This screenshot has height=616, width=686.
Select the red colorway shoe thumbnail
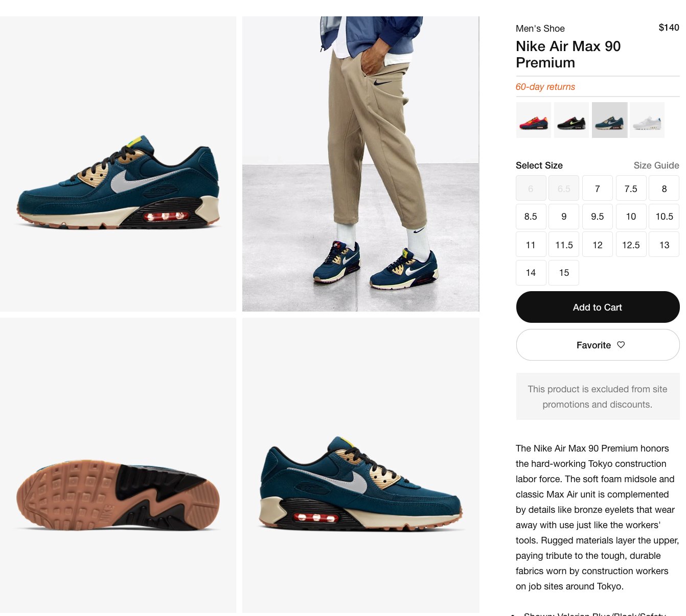point(534,120)
